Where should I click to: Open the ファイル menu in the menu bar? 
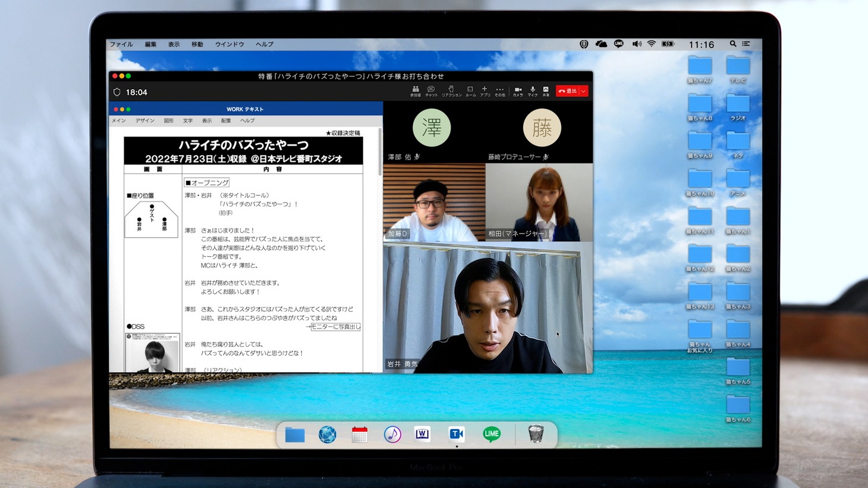point(121,45)
